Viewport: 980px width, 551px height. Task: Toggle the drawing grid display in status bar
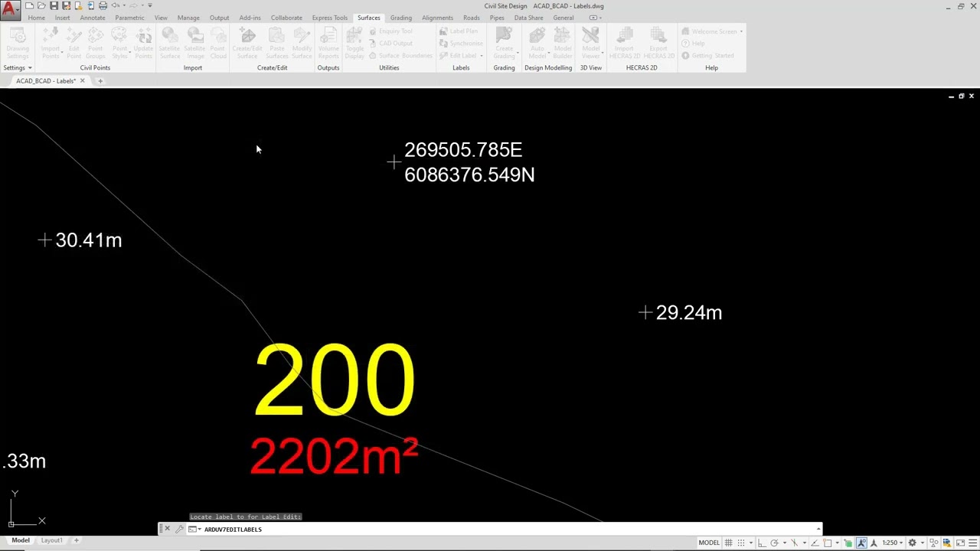[x=729, y=543]
